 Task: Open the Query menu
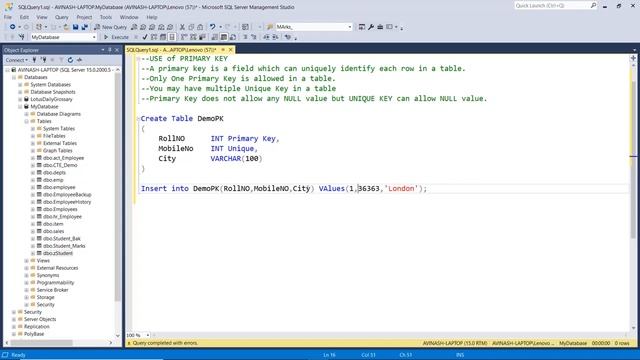click(62, 17)
